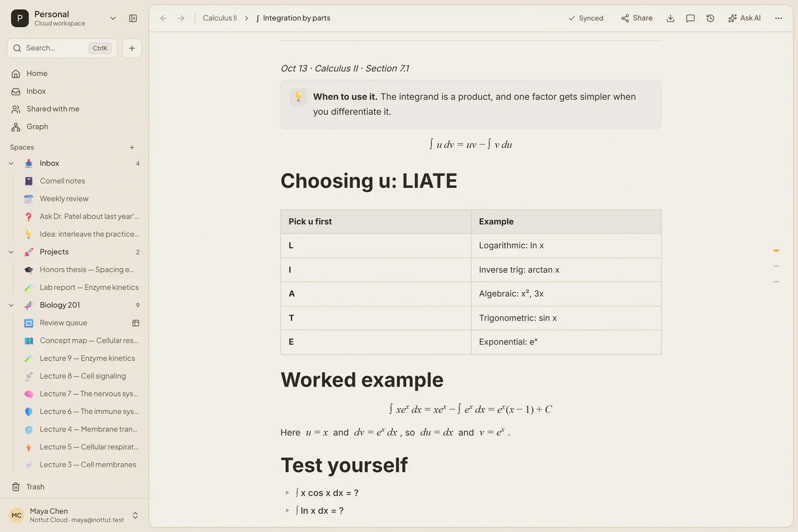
Task: Click the new note plus button
Action: click(132, 48)
